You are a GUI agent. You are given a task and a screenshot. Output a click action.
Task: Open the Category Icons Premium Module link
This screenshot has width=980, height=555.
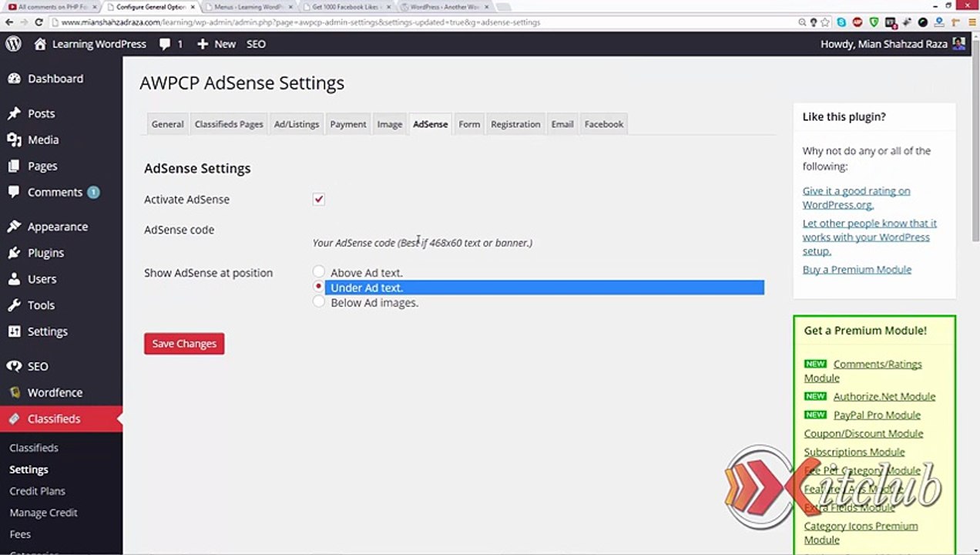coord(861,533)
